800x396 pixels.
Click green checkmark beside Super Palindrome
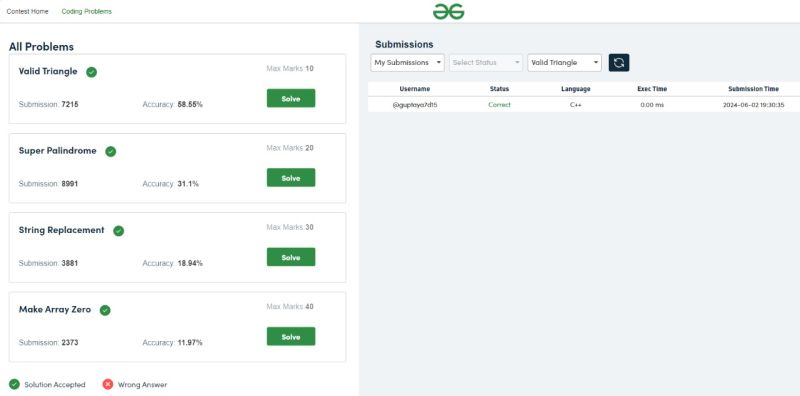(111, 152)
